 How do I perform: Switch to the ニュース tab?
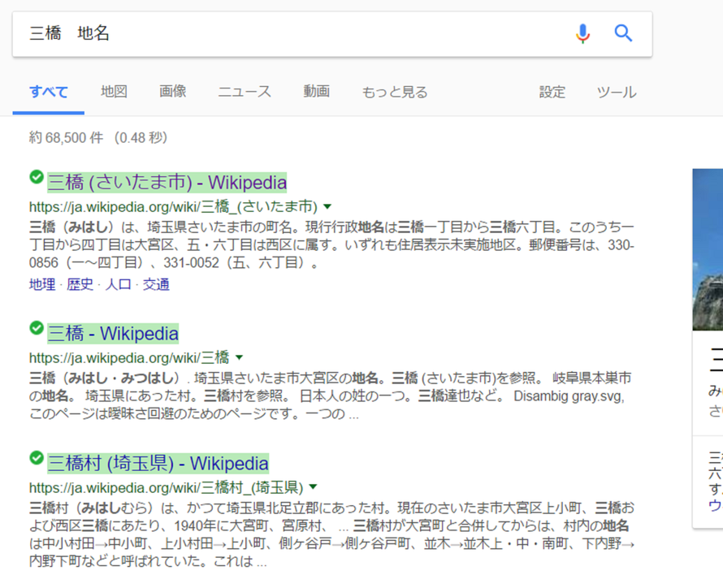(245, 91)
